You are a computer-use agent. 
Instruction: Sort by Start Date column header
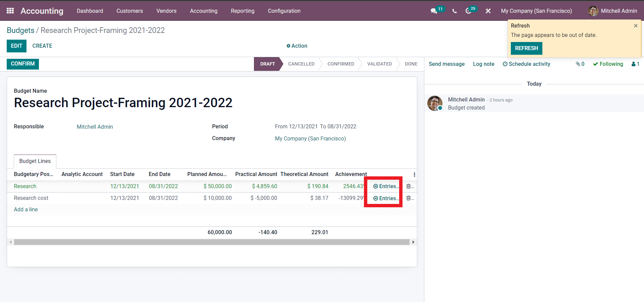tap(122, 174)
